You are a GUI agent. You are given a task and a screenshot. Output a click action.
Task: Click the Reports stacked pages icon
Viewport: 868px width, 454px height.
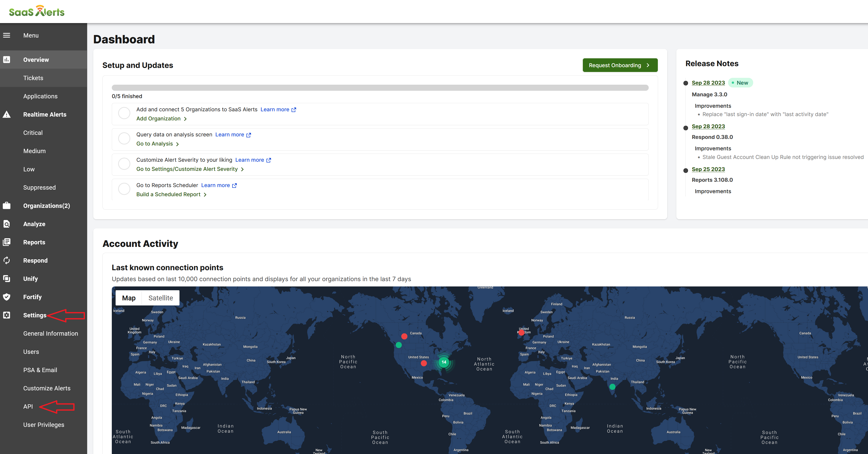tap(7, 242)
